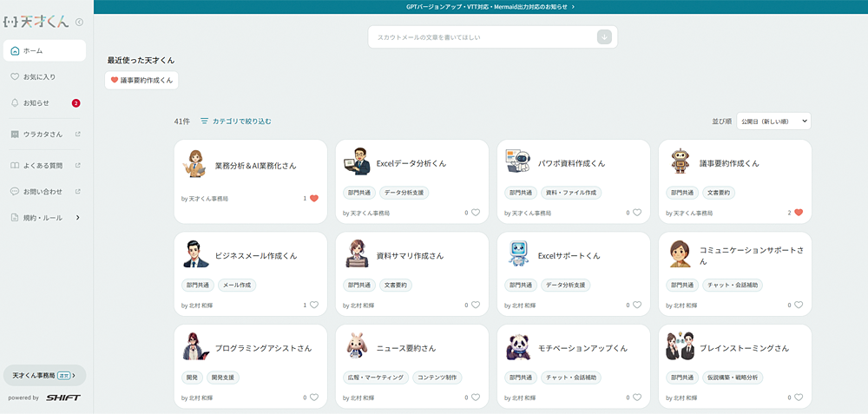The width and height of the screenshot is (868, 414).
Task: Open the 並び順 sort dropdown
Action: tap(773, 122)
